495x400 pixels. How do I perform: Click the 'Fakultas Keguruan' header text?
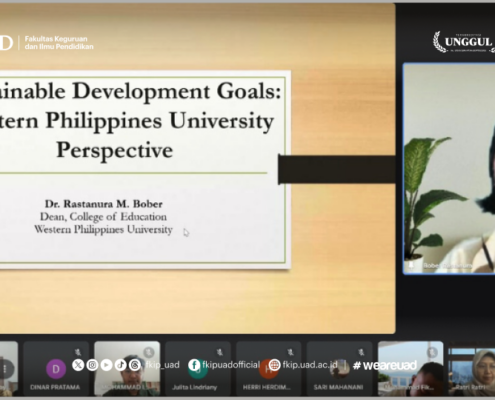(56, 39)
